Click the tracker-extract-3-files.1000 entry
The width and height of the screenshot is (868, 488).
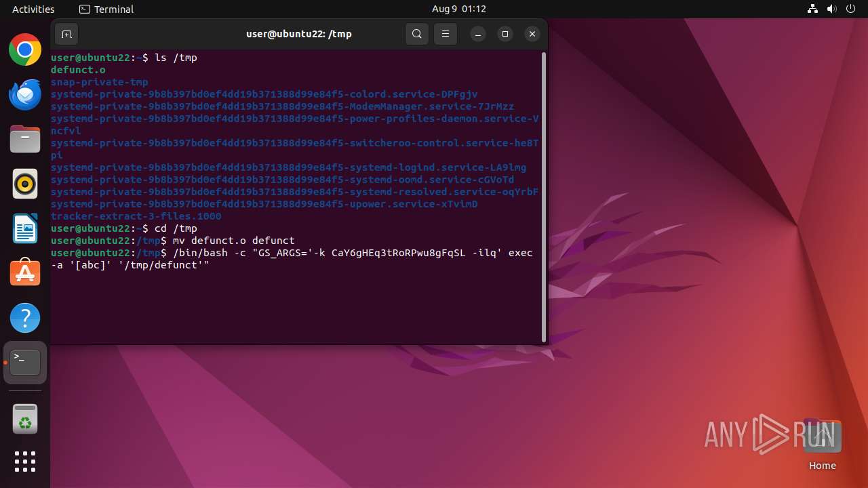tap(136, 216)
